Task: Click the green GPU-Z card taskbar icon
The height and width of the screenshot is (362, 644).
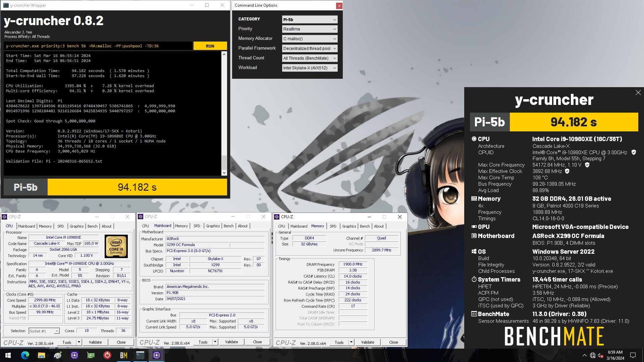Action: 91,355
